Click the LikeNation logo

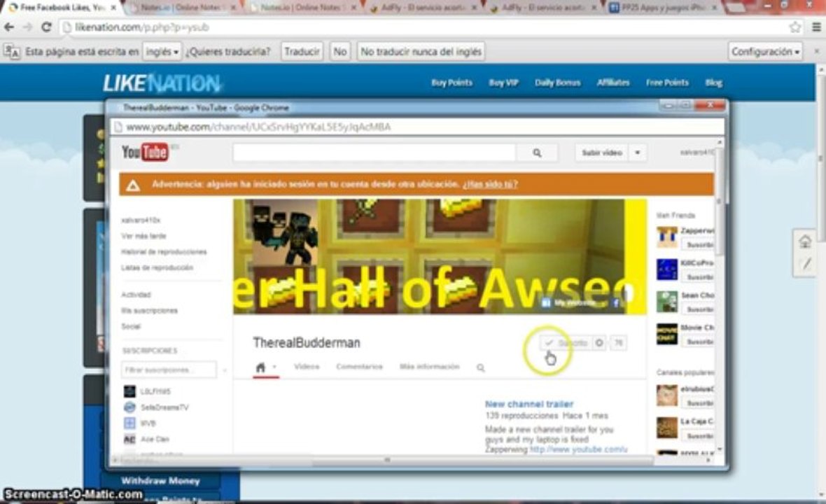[x=162, y=83]
